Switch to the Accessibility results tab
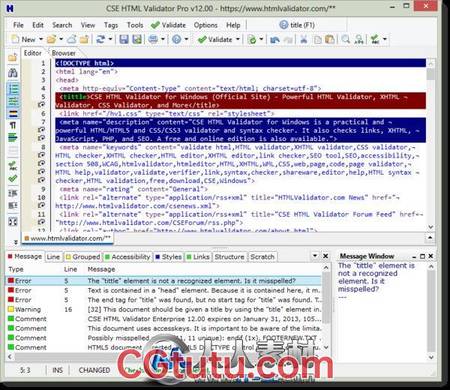Viewport: 450px width, 390px height. [x=128, y=257]
